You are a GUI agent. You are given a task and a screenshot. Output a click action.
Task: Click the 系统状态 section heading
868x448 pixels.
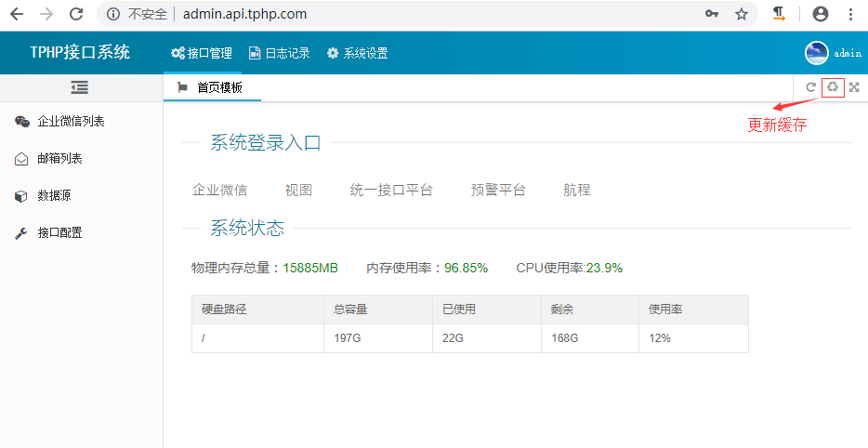(247, 228)
